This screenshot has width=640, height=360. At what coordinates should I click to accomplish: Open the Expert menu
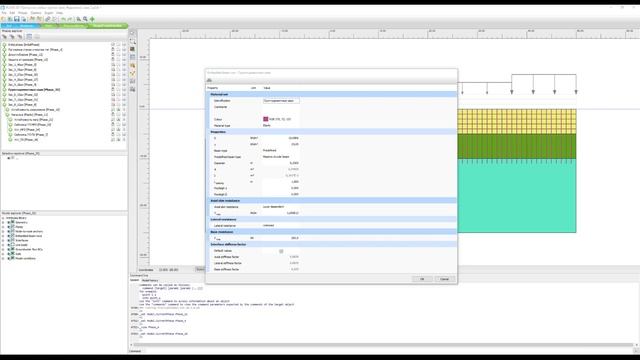49,13
